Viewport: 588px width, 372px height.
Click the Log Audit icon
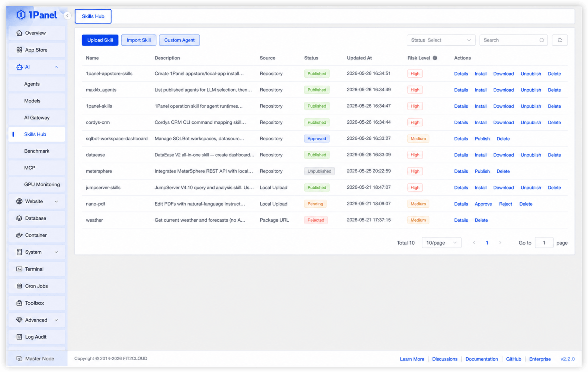[x=19, y=337]
